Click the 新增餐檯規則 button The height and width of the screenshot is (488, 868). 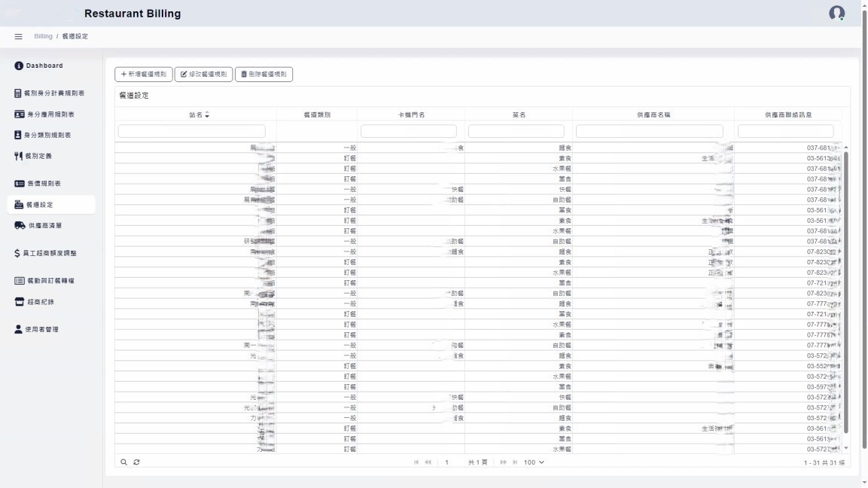(144, 75)
